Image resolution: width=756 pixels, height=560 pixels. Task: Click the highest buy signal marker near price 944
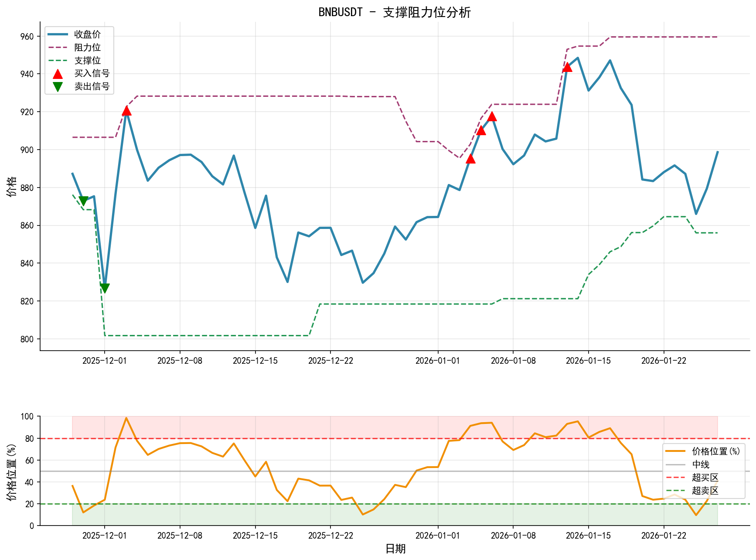point(567,67)
